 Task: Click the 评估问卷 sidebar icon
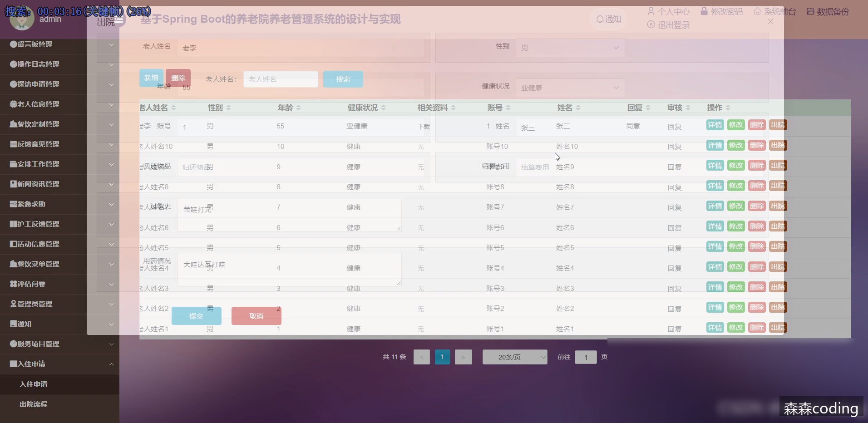(x=14, y=284)
